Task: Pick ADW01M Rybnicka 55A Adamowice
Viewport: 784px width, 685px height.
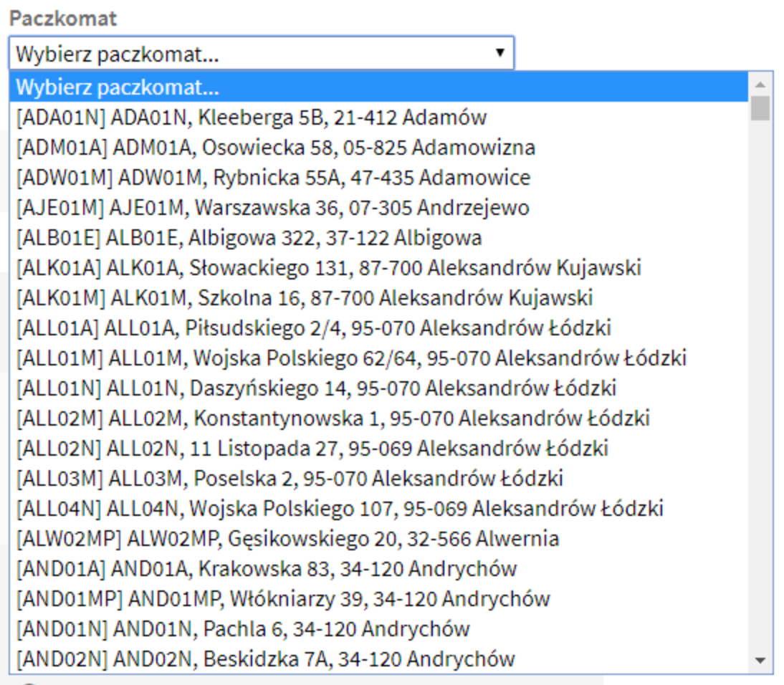Action: point(273,178)
